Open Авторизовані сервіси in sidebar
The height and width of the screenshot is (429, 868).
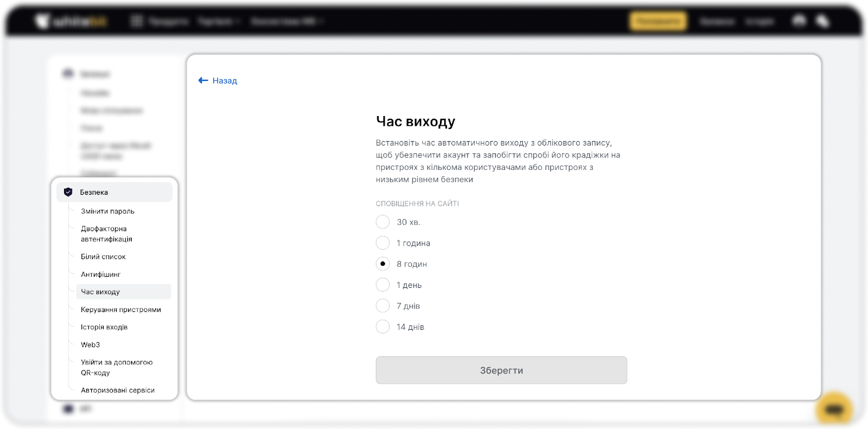point(118,390)
